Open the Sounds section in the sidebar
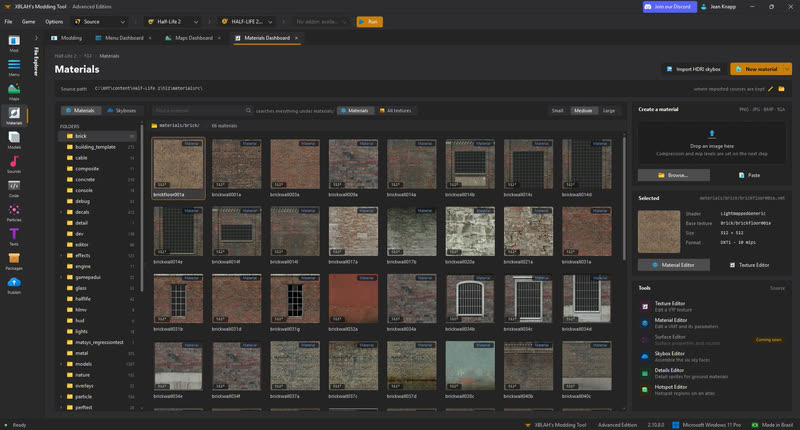Image resolution: width=800 pixels, height=430 pixels. (14, 164)
